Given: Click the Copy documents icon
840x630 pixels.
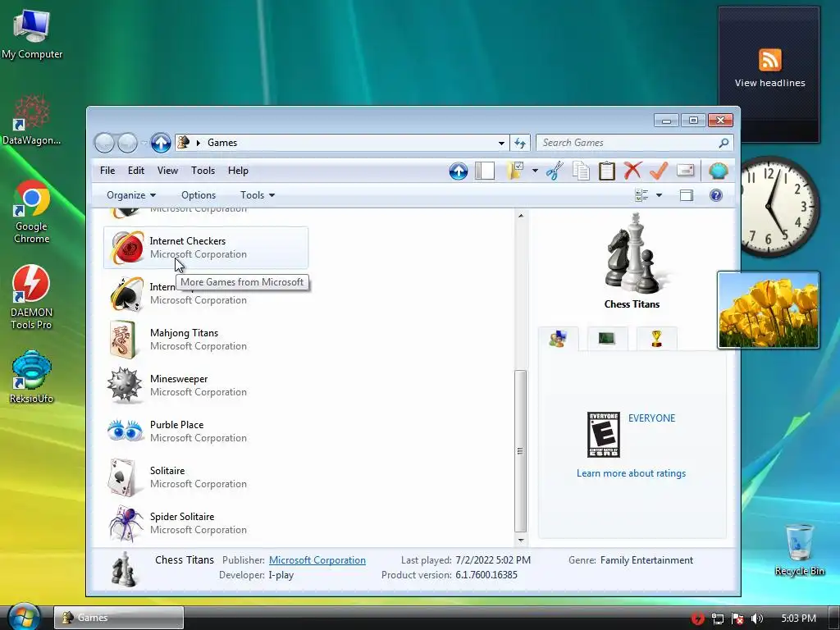Looking at the screenshot, I should (581, 171).
